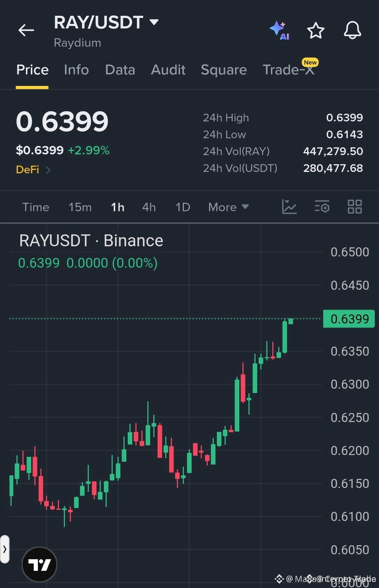The image size is (379, 588).
Task: Switch to the Price tab
Action: [x=32, y=70]
